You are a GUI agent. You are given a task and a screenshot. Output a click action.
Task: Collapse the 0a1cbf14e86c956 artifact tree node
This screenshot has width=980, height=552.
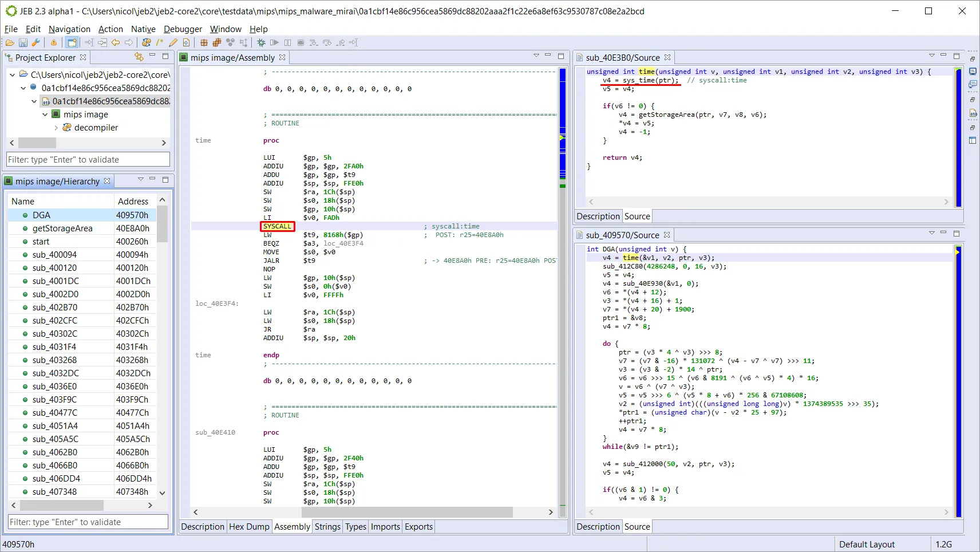(23, 88)
